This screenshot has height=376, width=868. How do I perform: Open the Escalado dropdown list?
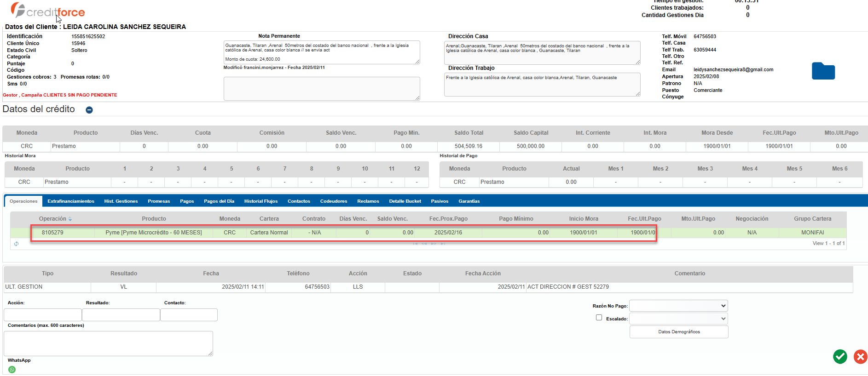pyautogui.click(x=678, y=319)
